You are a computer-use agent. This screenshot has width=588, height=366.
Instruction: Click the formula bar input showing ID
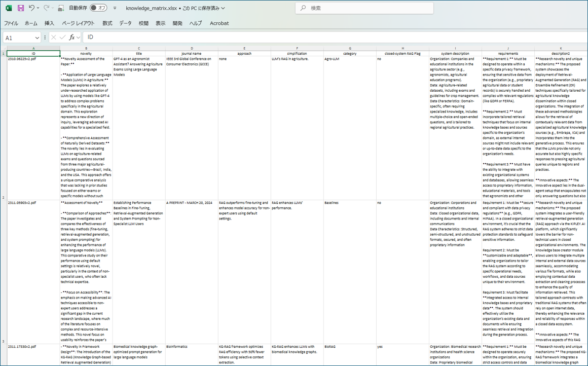click(x=304, y=38)
